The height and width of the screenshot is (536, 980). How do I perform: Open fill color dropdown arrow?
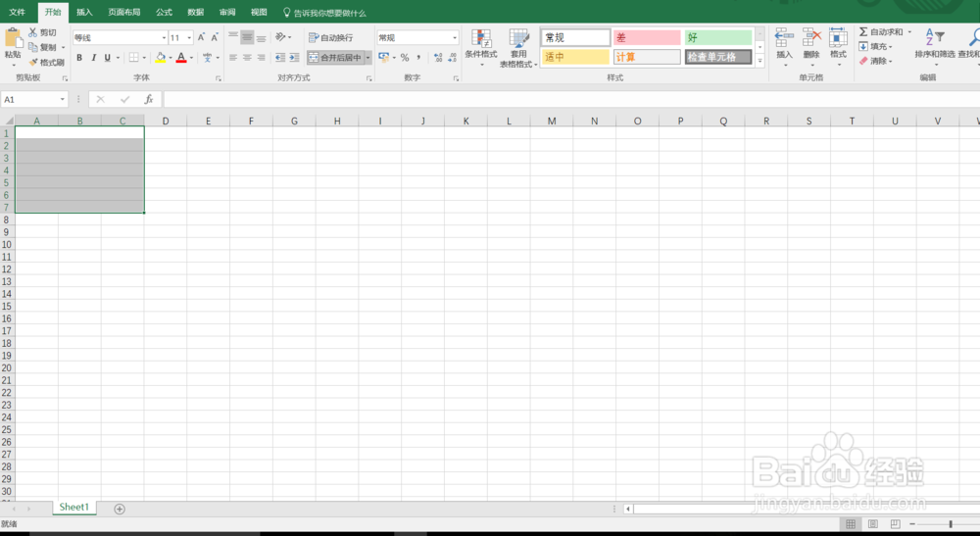coord(170,58)
